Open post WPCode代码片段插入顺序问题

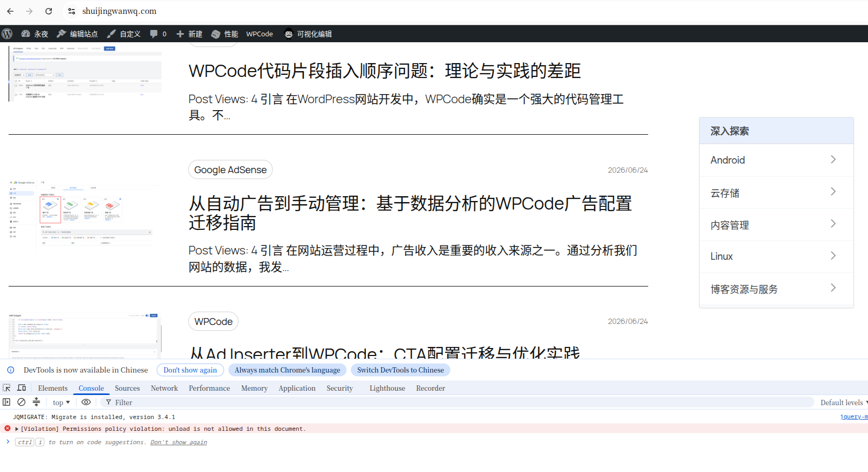click(x=385, y=71)
